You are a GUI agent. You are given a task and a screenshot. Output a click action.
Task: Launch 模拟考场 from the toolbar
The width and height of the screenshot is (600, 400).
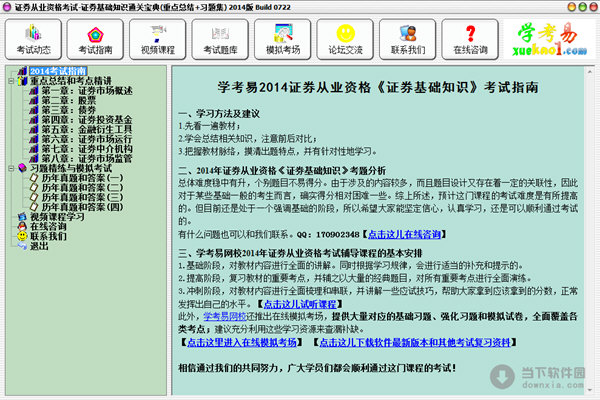click(x=282, y=39)
